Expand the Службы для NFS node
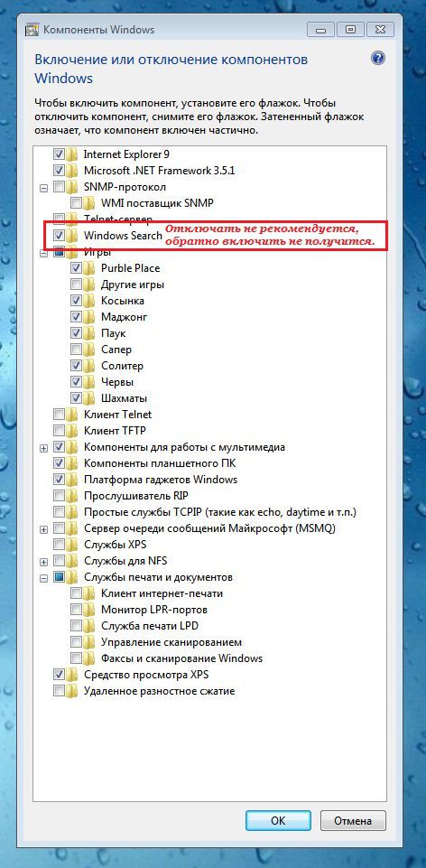Screen dimensions: 426x868 (x=43, y=563)
